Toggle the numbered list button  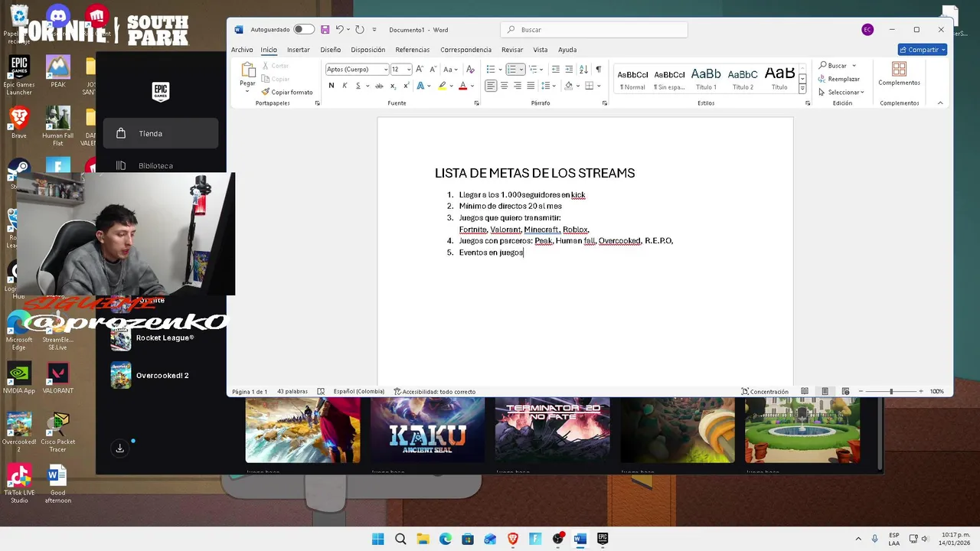(512, 69)
